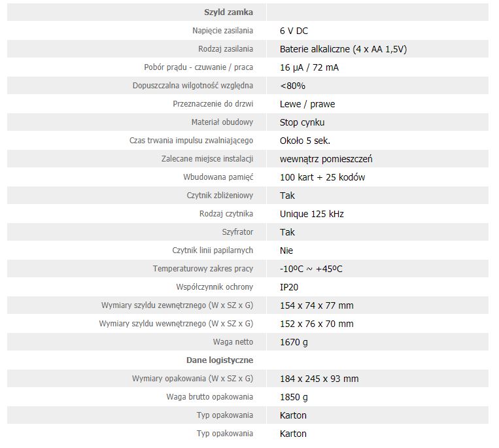499x448 pixels.
Task: Click the "Dane logistyczne" section header
Action: 219,360
